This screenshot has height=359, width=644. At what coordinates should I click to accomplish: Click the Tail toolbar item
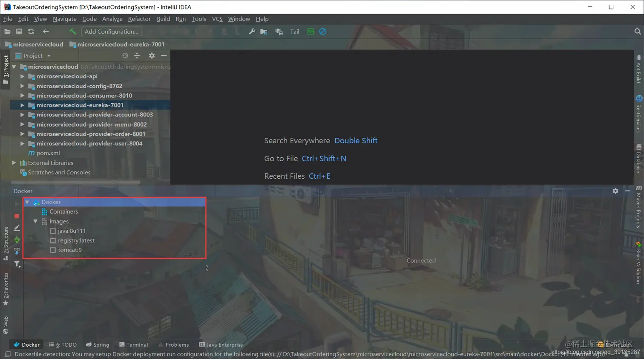[295, 32]
